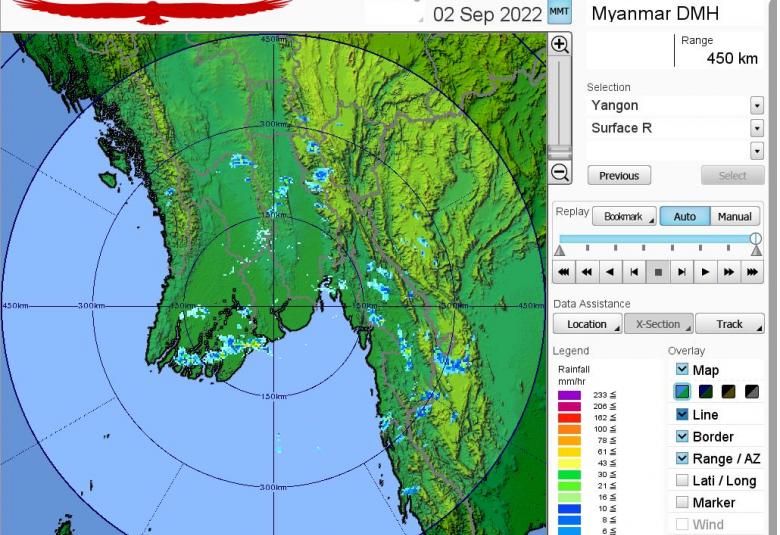Click the MMT timezone icon

coord(560,14)
